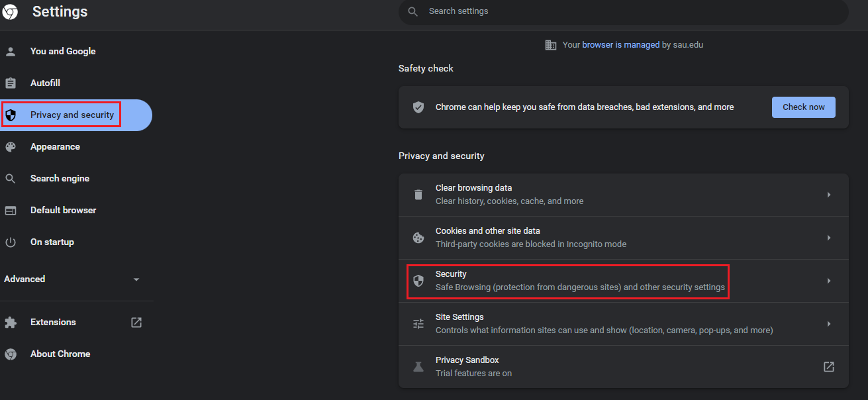Click the shield icon in Security row
Viewport: 868px width, 400px height.
point(418,281)
